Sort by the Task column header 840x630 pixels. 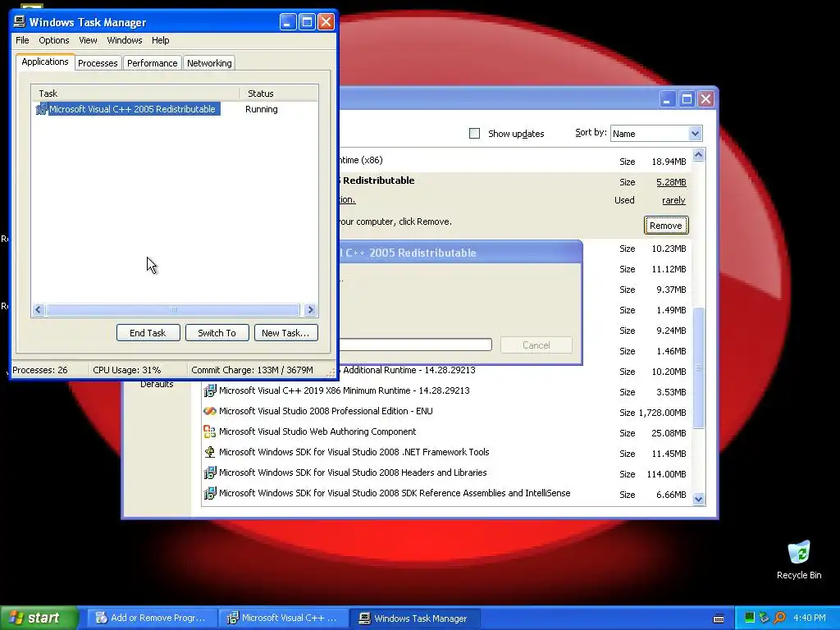[135, 94]
